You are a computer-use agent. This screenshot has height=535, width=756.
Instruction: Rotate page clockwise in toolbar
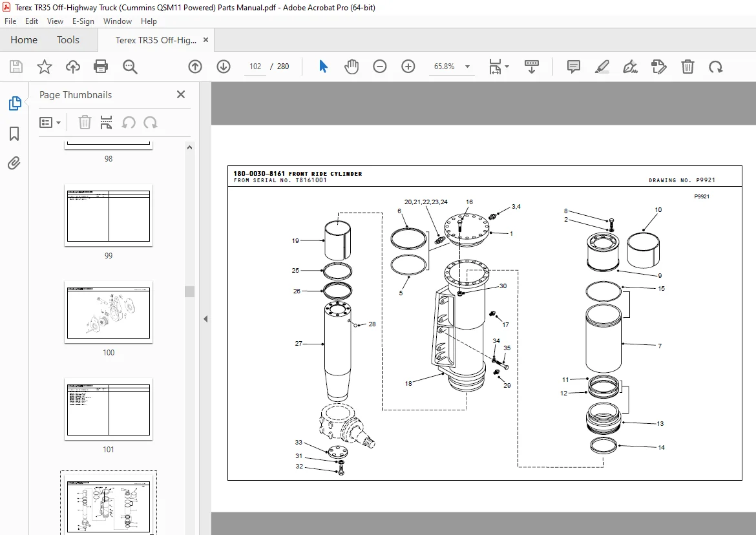(716, 67)
